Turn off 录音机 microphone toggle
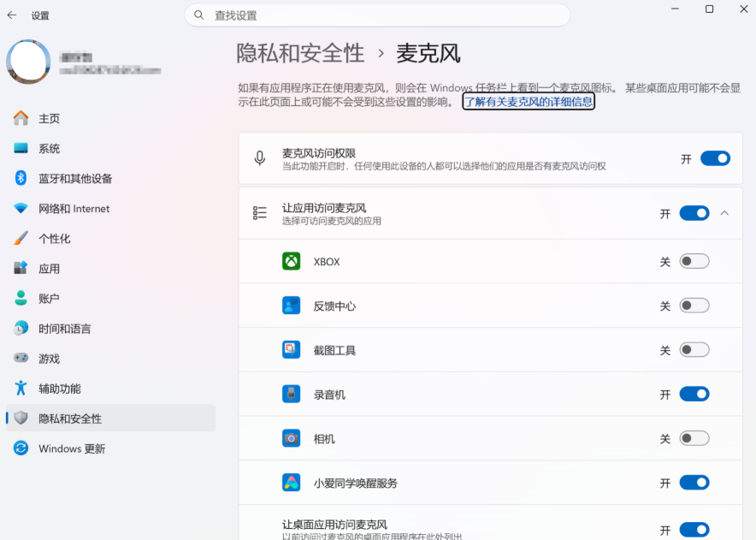Screen dimensions: 756x540 (x=694, y=395)
